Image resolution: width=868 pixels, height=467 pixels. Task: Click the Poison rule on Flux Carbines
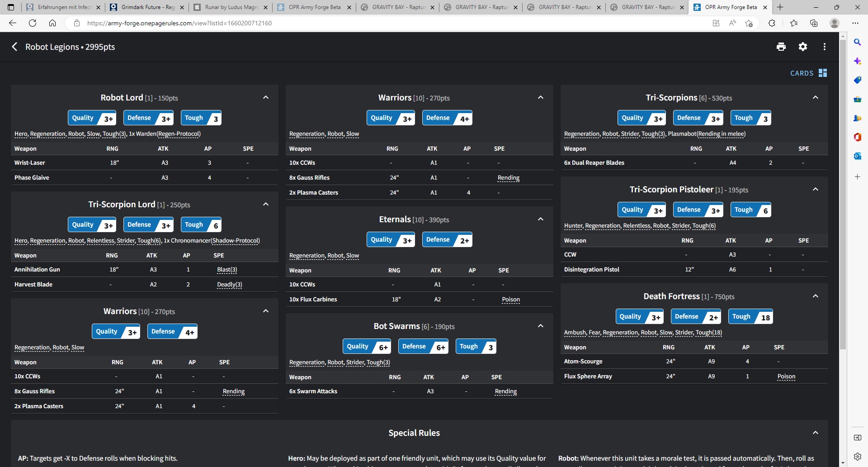tap(511, 300)
